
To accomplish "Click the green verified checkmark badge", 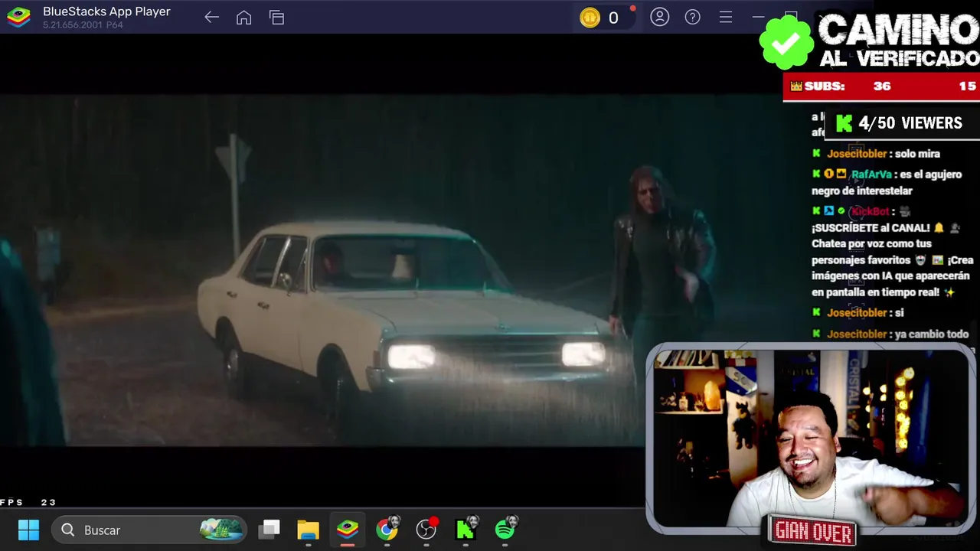I will point(787,44).
